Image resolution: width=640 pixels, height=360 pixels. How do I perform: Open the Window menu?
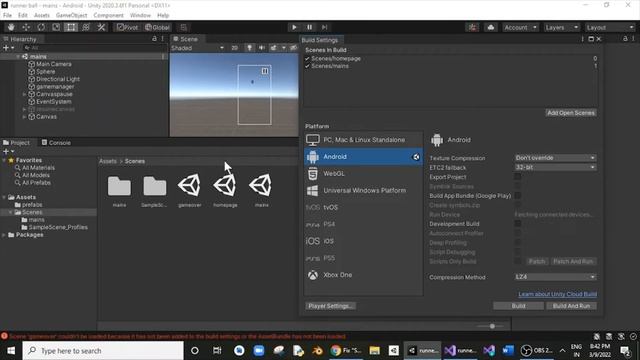pyautogui.click(x=140, y=15)
